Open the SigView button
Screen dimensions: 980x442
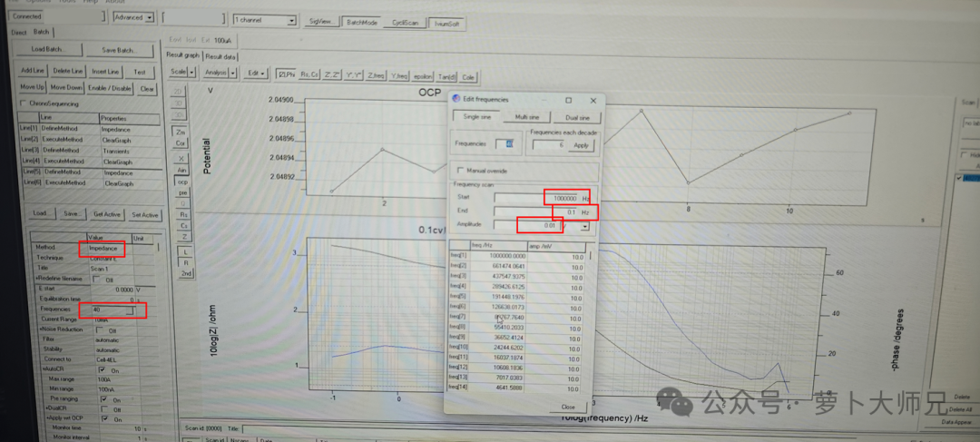[321, 21]
